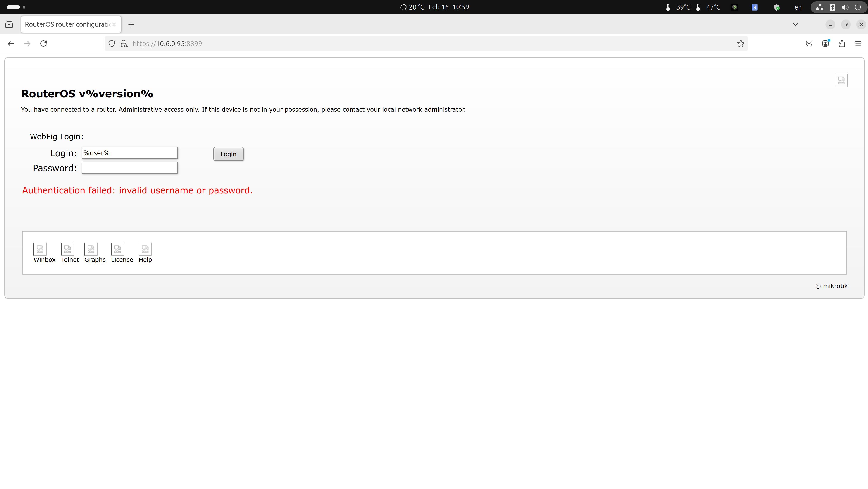The height and width of the screenshot is (489, 868).
Task: Open the weather 20 °C indicator
Action: click(x=412, y=7)
